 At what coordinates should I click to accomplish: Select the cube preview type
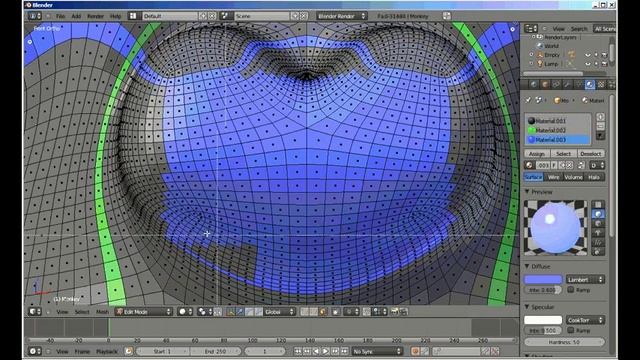[x=598, y=223]
